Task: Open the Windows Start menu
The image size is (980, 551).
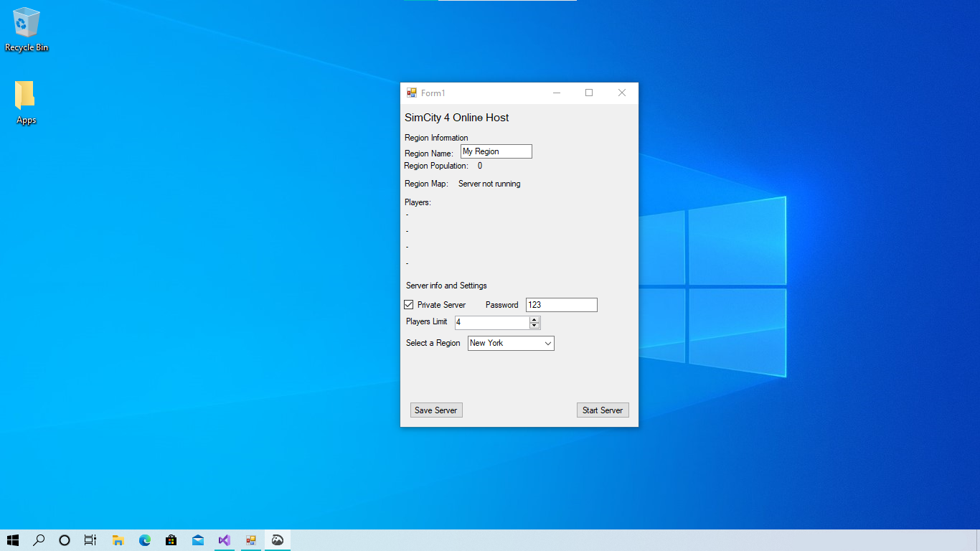Action: pos(13,540)
